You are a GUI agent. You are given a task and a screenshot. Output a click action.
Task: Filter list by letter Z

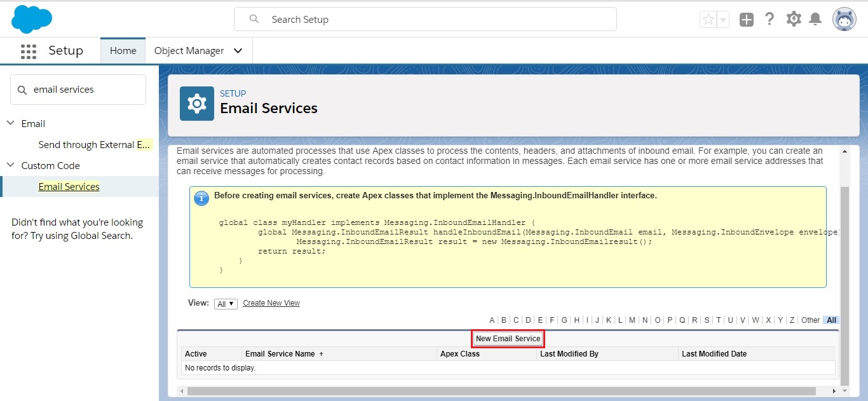click(x=792, y=320)
